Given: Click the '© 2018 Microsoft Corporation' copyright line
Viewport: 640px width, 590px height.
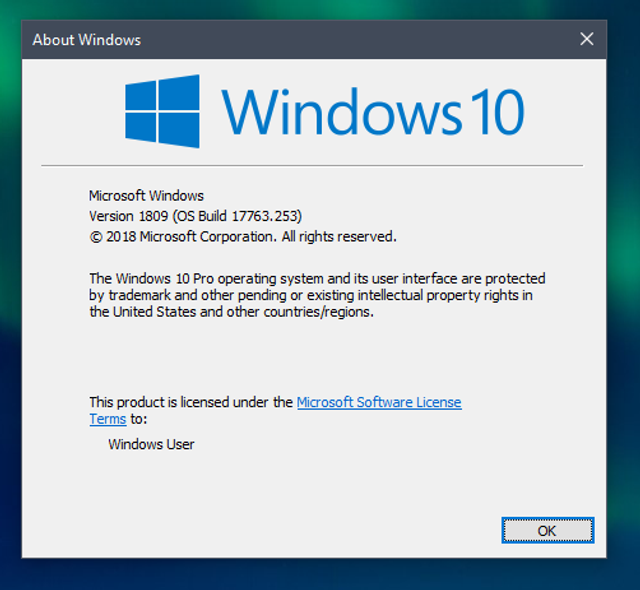Looking at the screenshot, I should click(243, 237).
